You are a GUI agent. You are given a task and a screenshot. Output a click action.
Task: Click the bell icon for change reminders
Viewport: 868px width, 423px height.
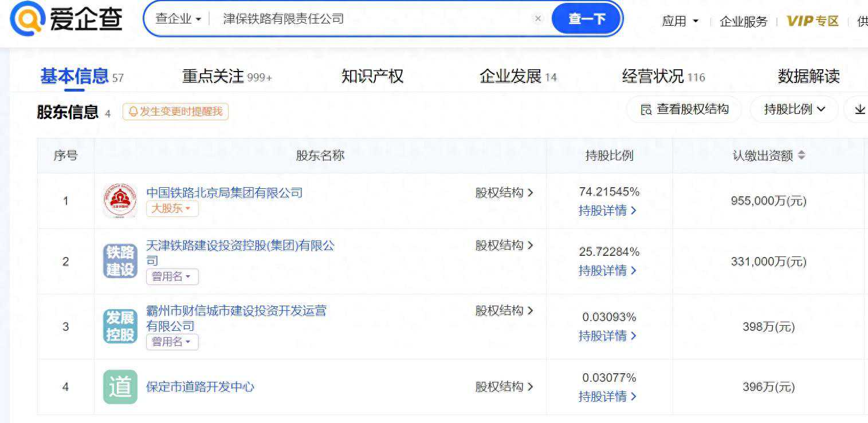coord(132,112)
